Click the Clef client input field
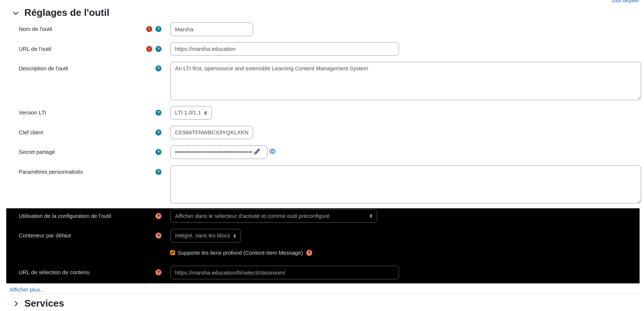 (x=211, y=132)
